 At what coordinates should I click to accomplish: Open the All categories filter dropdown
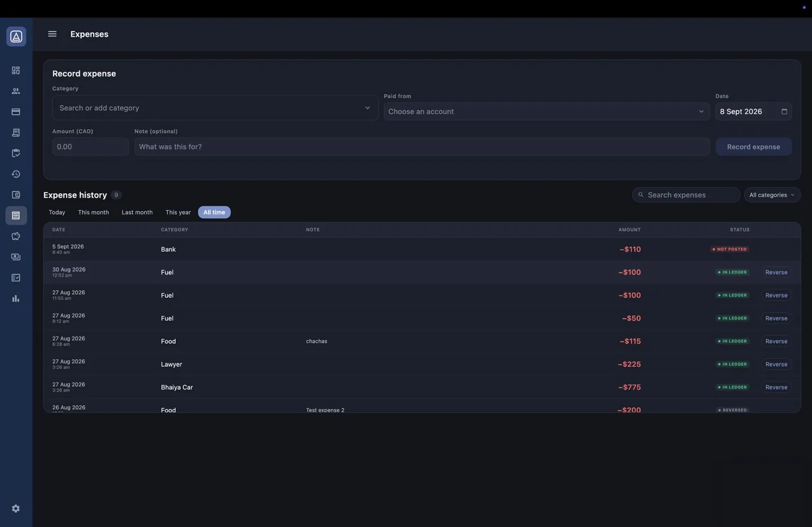[x=773, y=195]
